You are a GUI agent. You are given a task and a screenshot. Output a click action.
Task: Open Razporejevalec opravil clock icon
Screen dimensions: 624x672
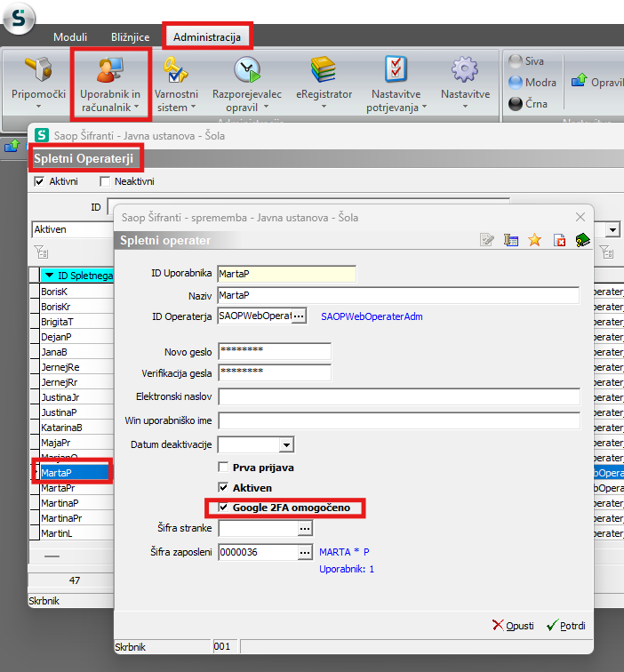click(x=247, y=70)
